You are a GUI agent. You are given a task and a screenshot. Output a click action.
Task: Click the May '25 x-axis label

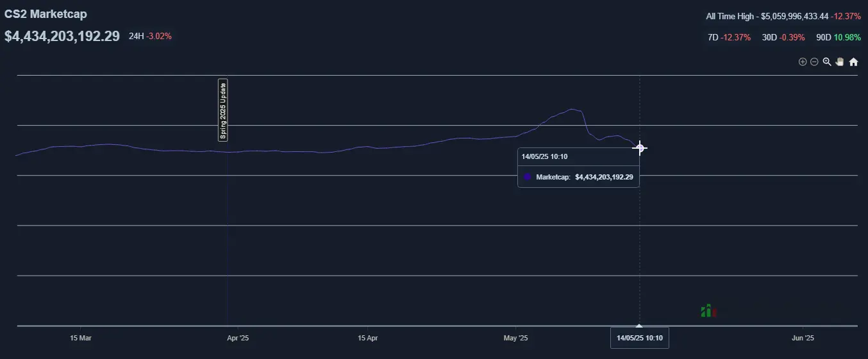(x=515, y=337)
